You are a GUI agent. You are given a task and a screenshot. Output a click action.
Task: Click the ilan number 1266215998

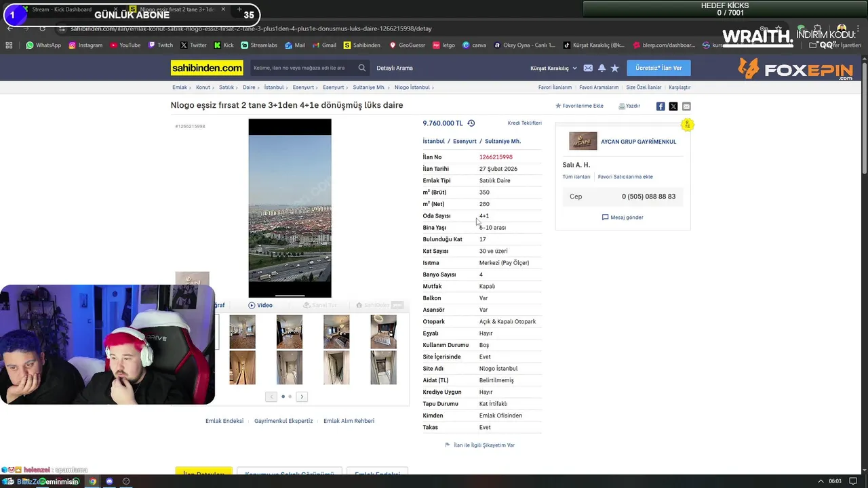pyautogui.click(x=496, y=157)
